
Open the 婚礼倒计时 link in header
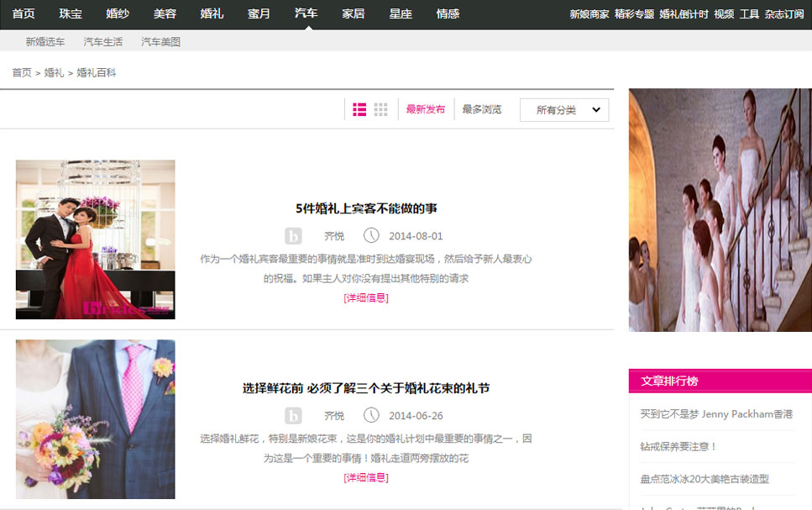[684, 14]
